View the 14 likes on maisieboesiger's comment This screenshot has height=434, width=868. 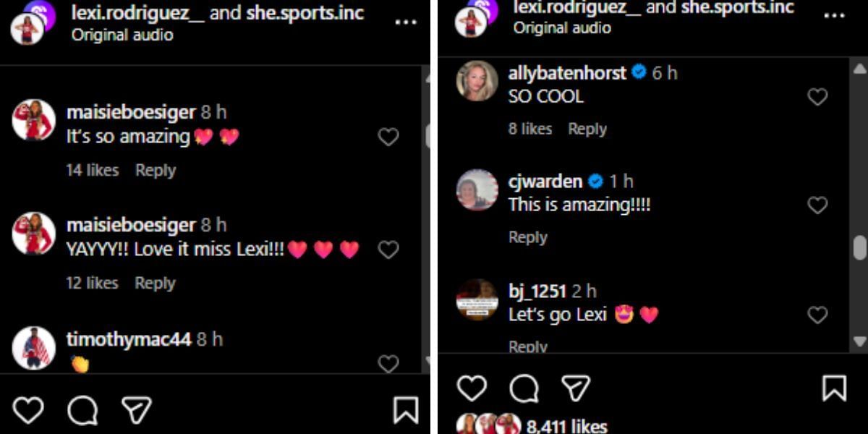pos(90,170)
